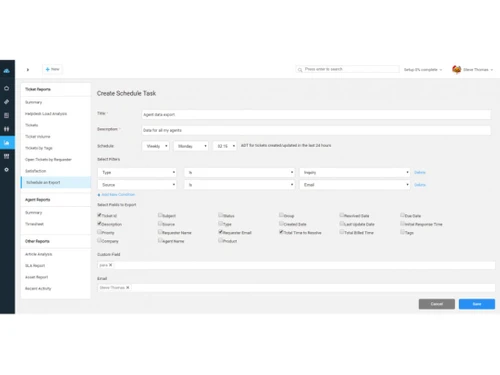Toggle the Description export field checkbox

tap(99, 223)
